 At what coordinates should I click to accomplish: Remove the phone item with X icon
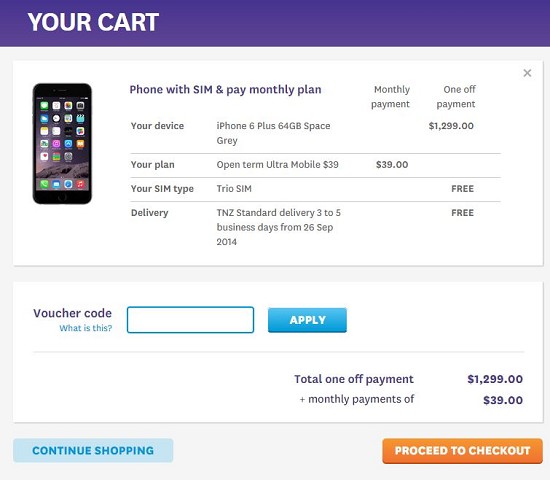[527, 73]
